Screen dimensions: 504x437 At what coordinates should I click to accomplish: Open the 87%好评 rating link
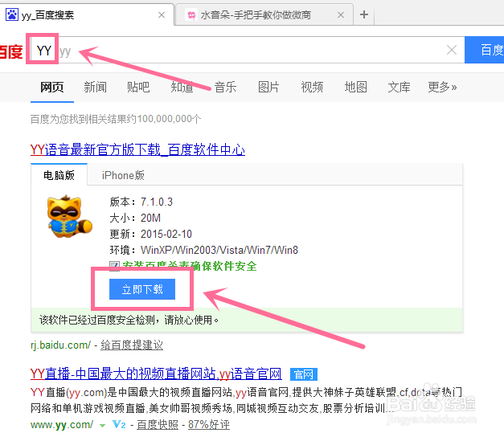tap(209, 424)
